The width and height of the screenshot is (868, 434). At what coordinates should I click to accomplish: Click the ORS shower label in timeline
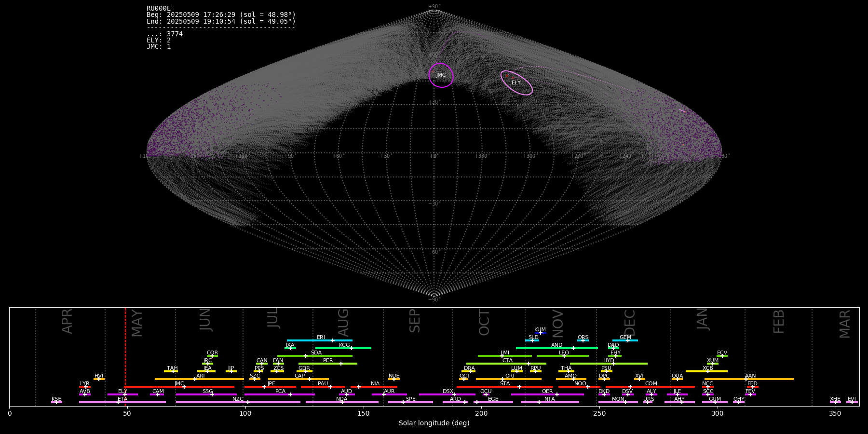(x=583, y=337)
